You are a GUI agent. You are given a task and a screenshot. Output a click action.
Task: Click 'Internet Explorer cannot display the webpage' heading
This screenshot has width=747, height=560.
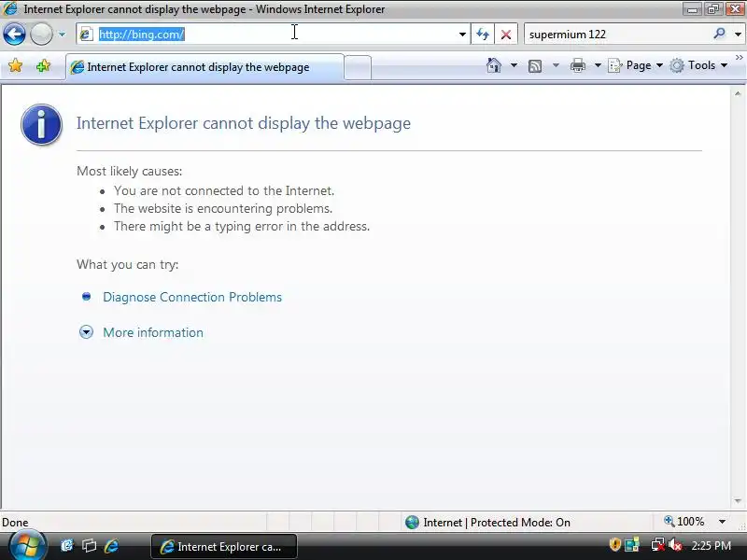click(x=244, y=123)
